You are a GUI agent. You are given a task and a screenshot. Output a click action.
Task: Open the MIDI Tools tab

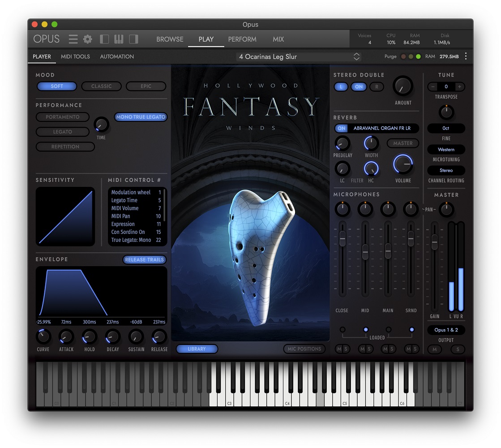pyautogui.click(x=75, y=56)
